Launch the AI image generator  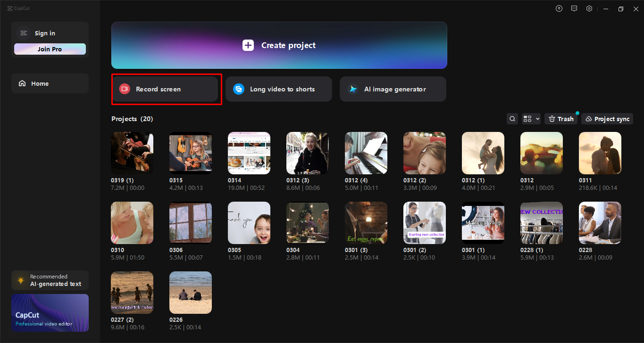click(x=393, y=89)
